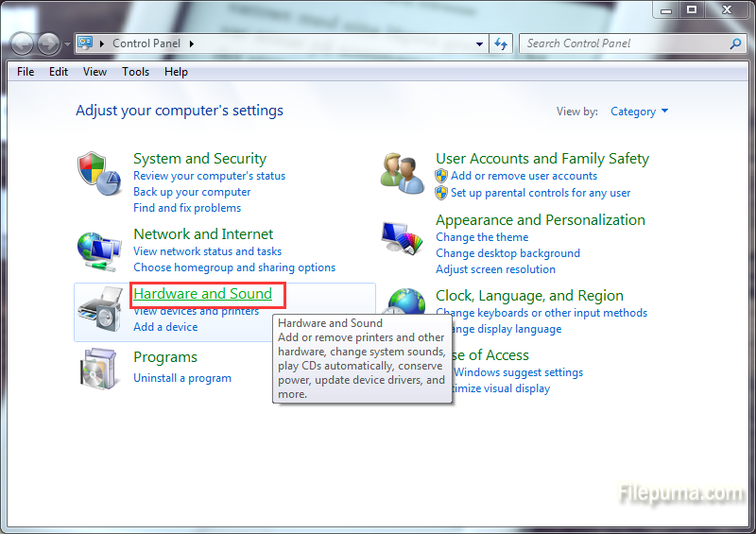The width and height of the screenshot is (756, 534).
Task: Click Change desktop background link
Action: [507, 253]
